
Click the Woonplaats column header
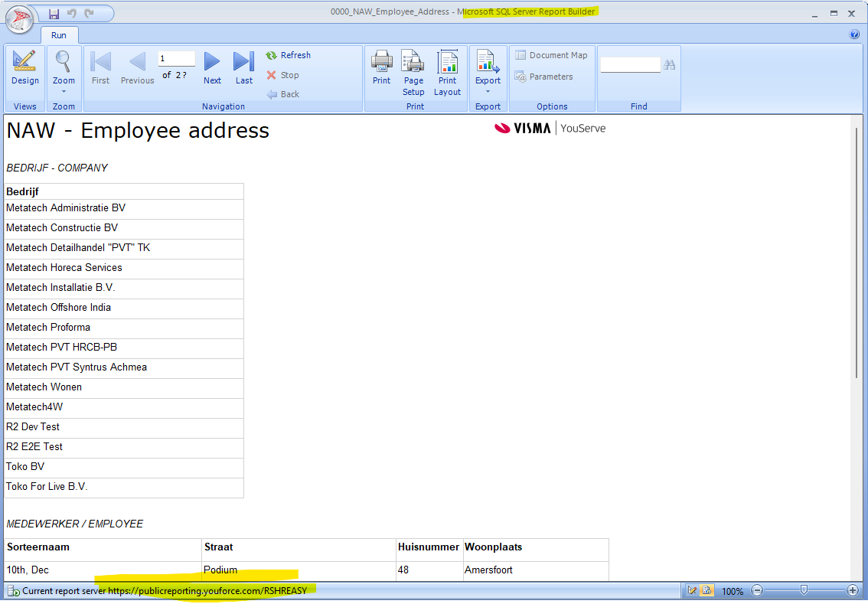tap(535, 550)
